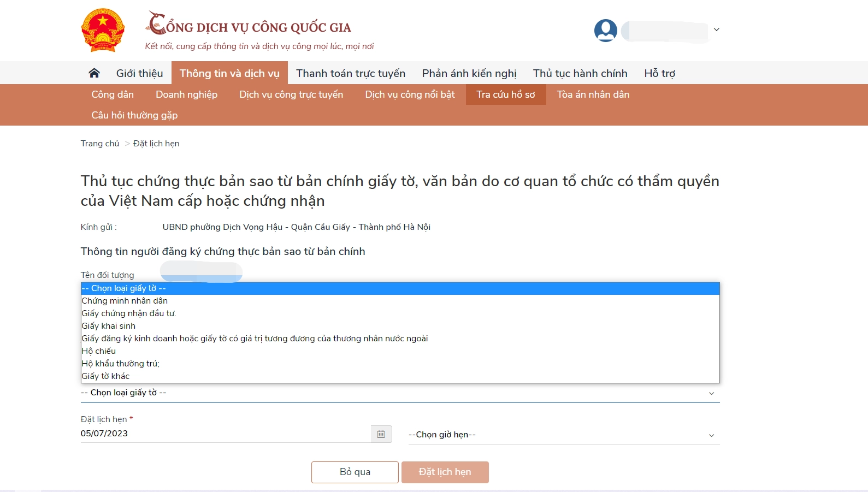Click the appointment date field 05/07/2023

click(x=225, y=434)
